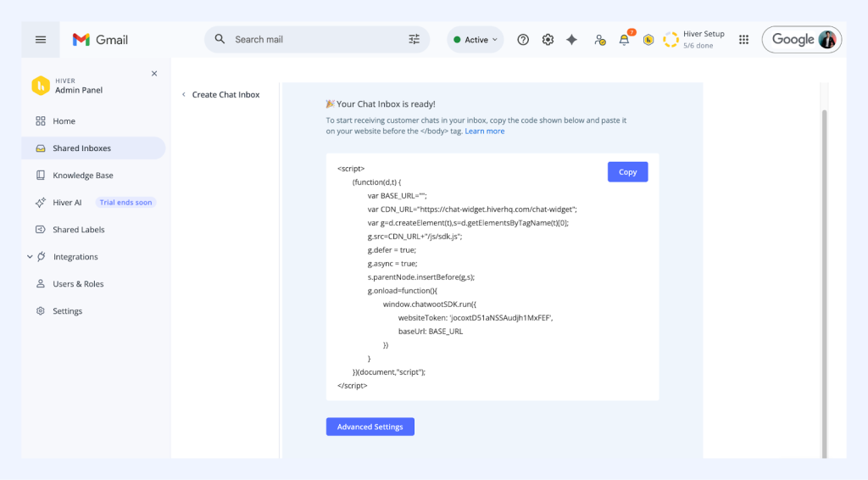Screen dimensions: 868x480
Task: Open the Google apps grid icon
Action: [x=744, y=40]
